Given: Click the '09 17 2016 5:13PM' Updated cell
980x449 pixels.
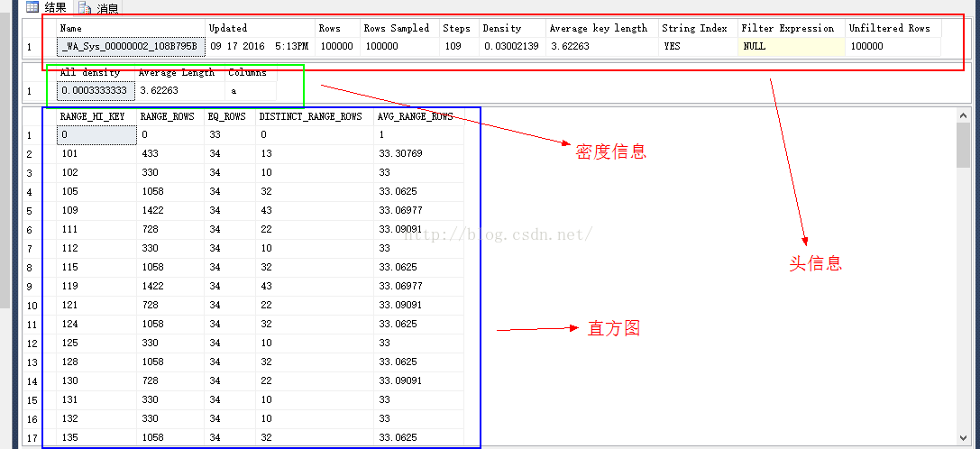Looking at the screenshot, I should tap(260, 46).
